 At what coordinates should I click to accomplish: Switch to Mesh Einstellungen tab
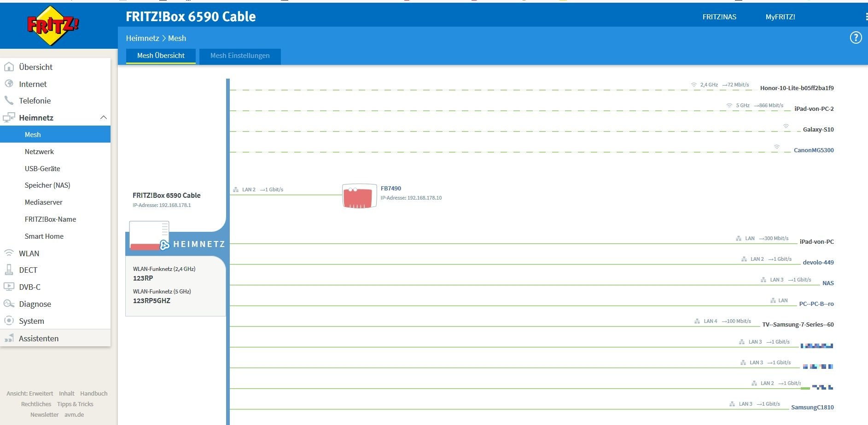pyautogui.click(x=240, y=56)
